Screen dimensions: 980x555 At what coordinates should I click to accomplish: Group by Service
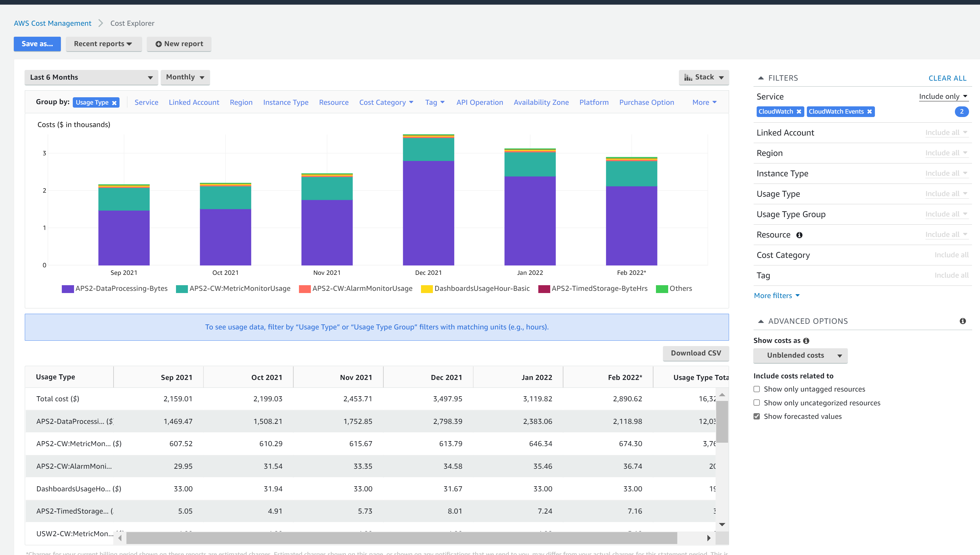[146, 103]
